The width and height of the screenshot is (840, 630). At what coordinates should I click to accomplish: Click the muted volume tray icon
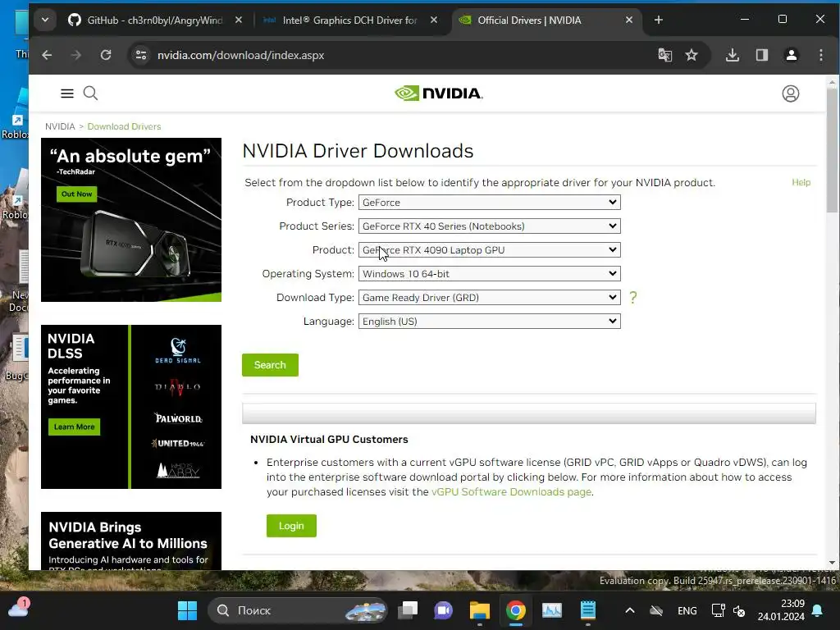pos(739,610)
